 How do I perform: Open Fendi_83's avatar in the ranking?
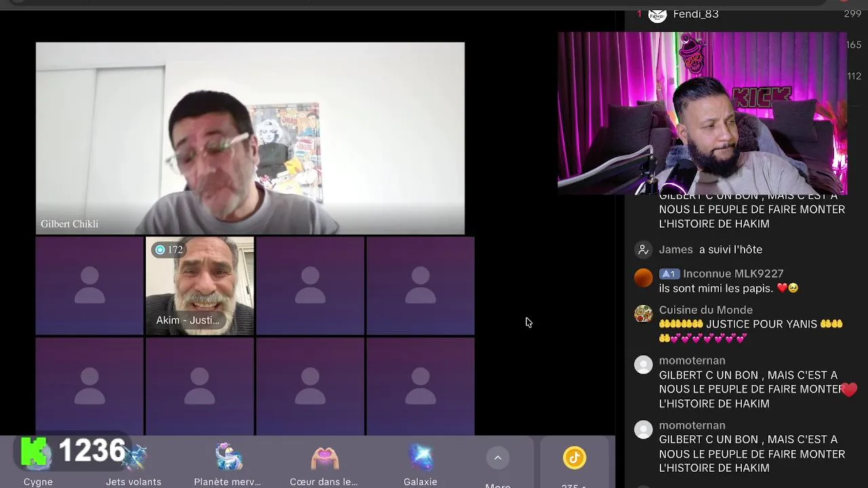tap(657, 14)
